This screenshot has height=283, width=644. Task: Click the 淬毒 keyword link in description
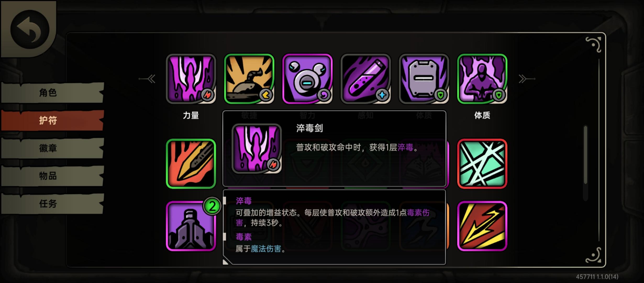(x=405, y=148)
